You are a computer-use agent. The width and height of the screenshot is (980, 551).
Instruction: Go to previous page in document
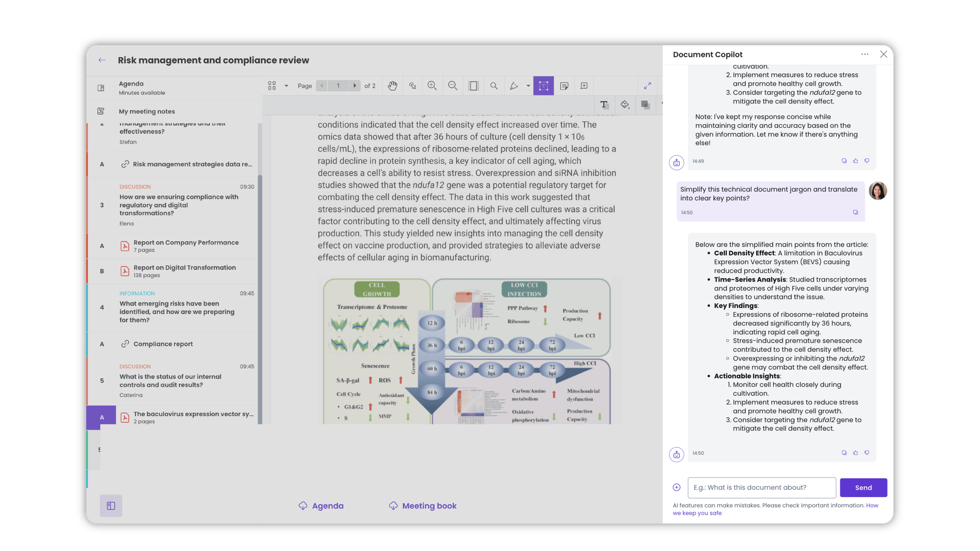[322, 86]
